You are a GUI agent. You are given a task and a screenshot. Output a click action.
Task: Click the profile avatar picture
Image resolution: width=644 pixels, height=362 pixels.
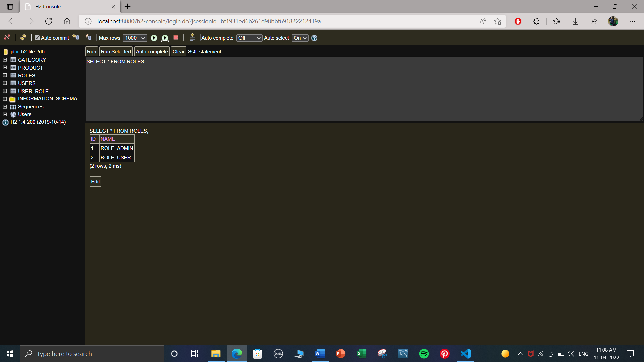[613, 21]
